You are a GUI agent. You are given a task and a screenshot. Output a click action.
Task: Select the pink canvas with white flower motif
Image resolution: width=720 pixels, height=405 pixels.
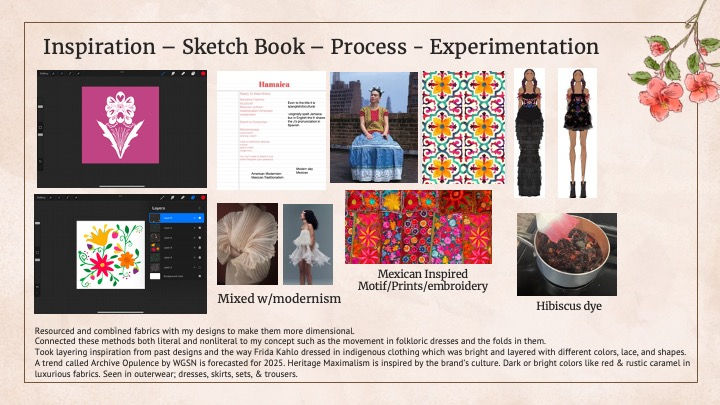pyautogui.click(x=120, y=125)
